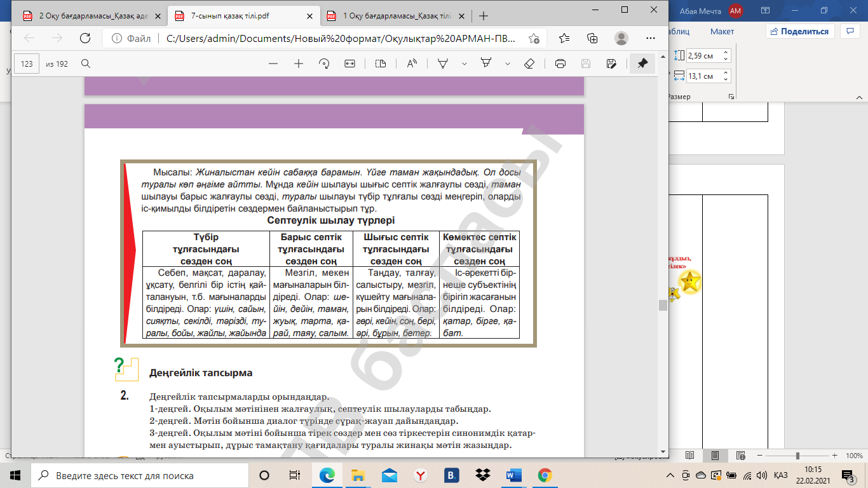Open Edge Settings and more menu

[x=651, y=38]
